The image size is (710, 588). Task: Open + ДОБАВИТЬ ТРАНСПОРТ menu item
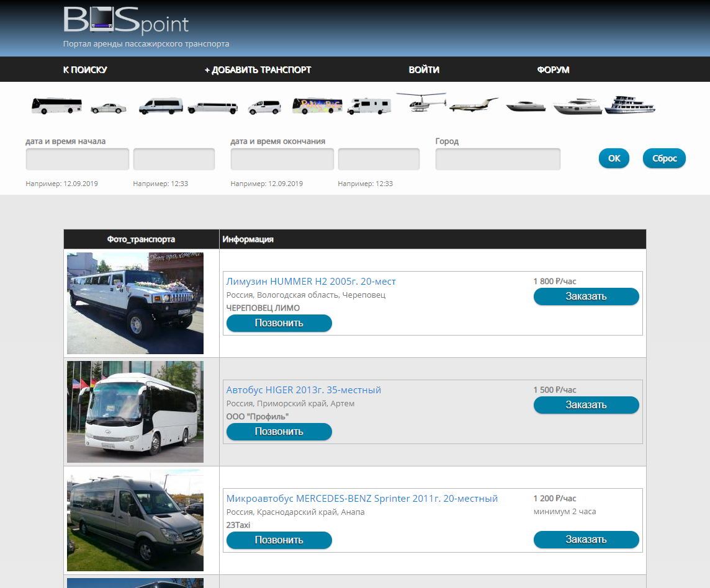(258, 69)
